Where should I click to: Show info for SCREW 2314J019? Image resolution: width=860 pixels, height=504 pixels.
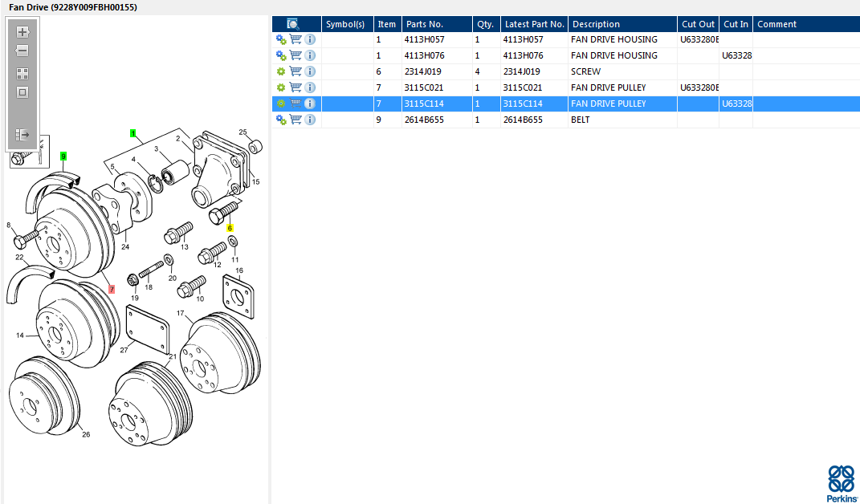[310, 71]
